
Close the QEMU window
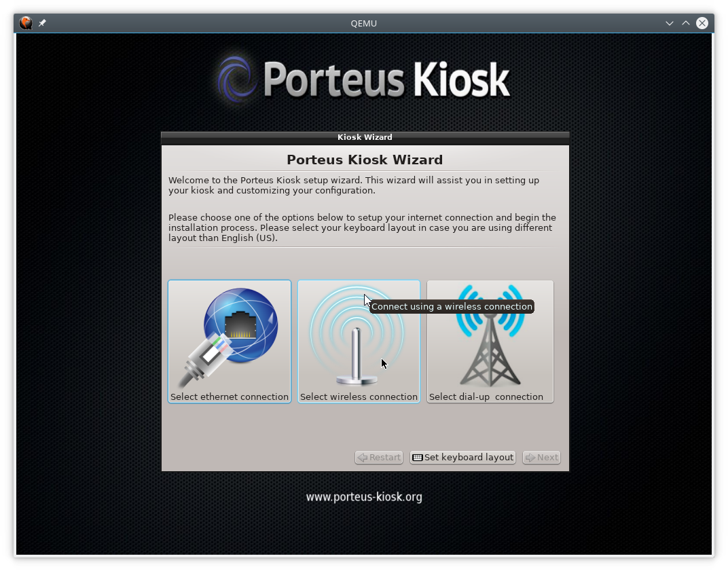point(702,23)
